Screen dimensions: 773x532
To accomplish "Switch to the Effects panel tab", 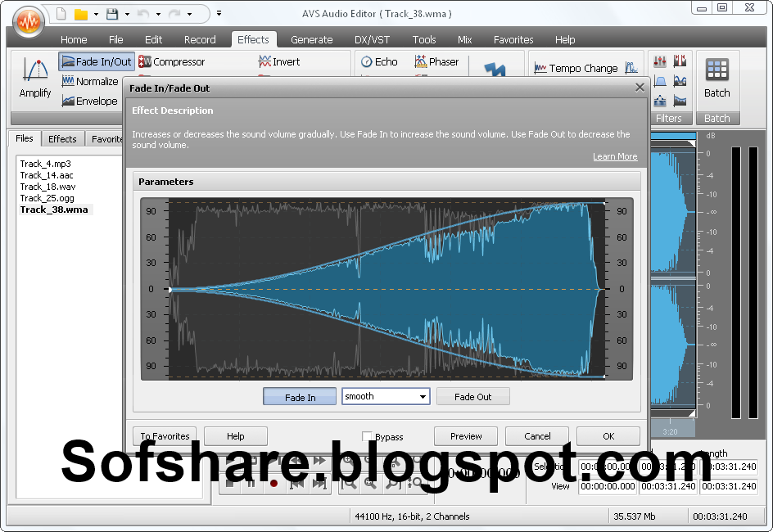I will click(x=62, y=139).
